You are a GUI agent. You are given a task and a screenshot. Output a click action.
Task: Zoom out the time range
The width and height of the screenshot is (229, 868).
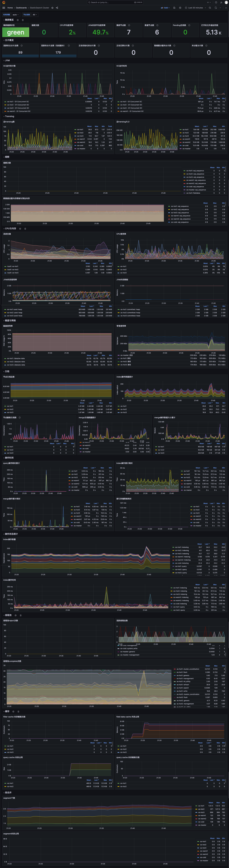[x=210, y=8]
